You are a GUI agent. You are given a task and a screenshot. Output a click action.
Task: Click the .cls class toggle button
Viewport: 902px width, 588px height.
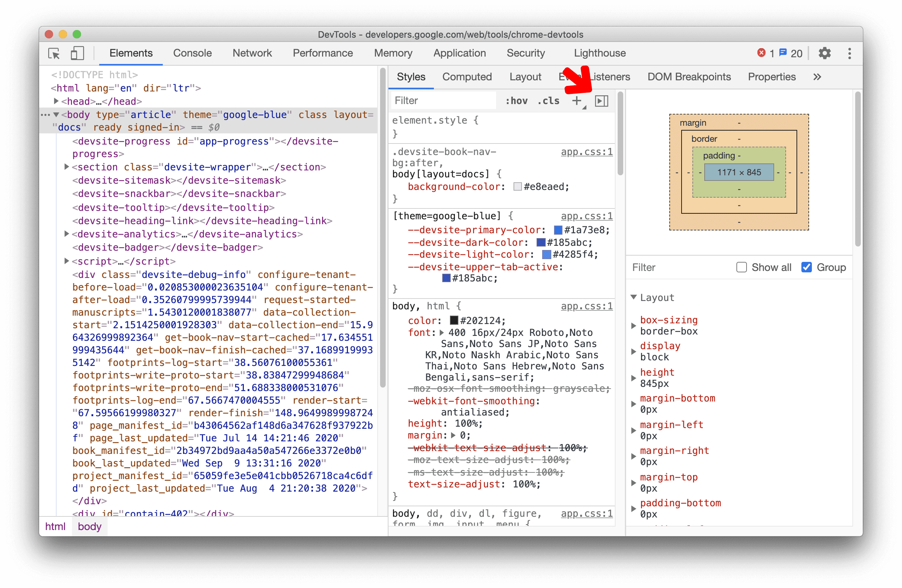550,100
